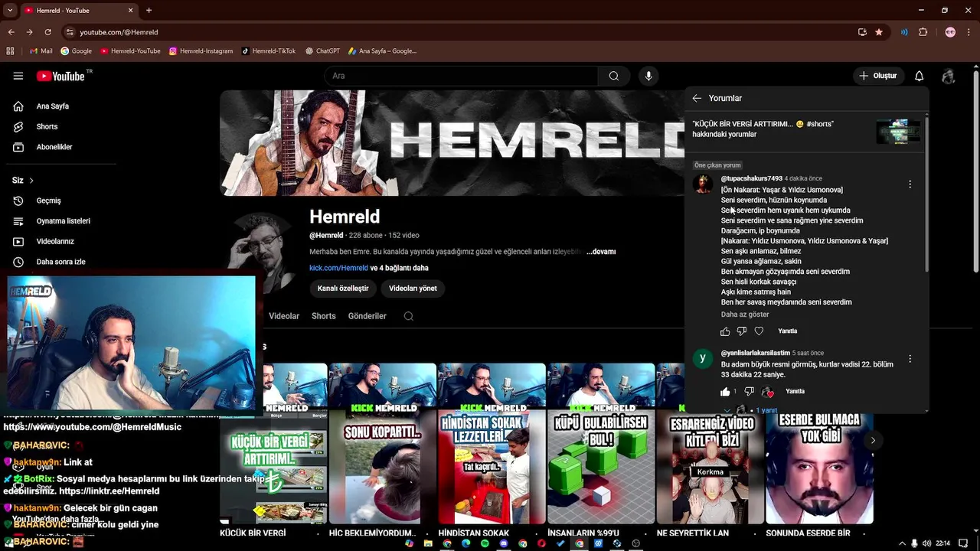Click the comments panel video thumbnail
This screenshot has height=551, width=980.
point(898,132)
